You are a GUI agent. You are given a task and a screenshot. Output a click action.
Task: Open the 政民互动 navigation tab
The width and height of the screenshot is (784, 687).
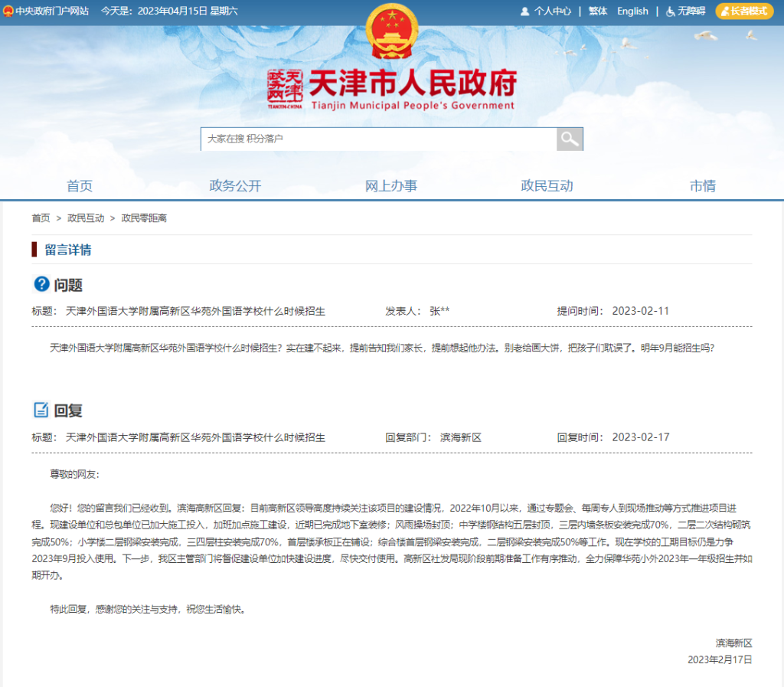click(x=547, y=185)
